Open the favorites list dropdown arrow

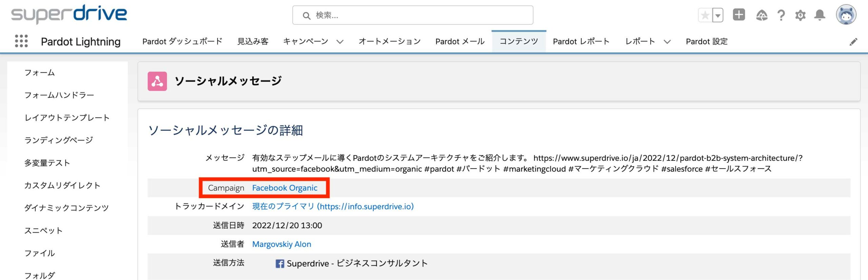[x=717, y=15]
